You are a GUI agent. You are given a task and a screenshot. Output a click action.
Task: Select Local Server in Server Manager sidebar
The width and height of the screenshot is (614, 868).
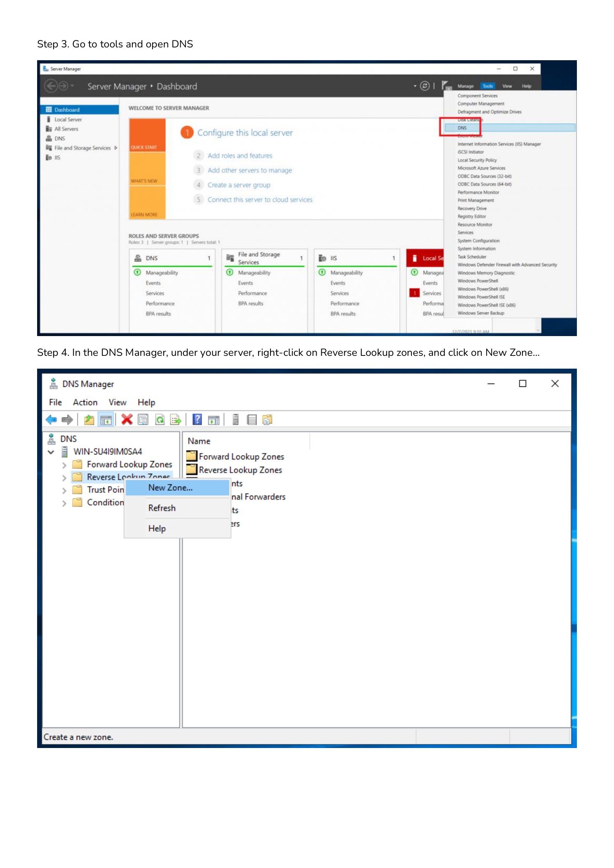coord(68,120)
